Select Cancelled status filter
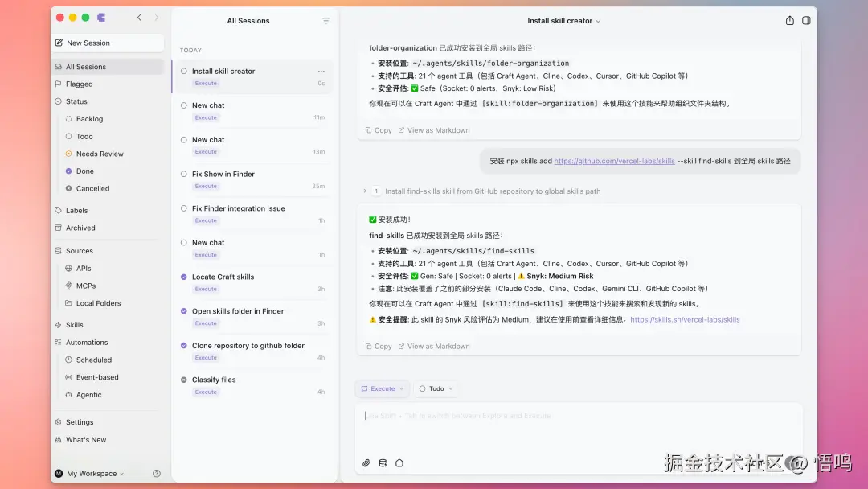Screen dimensions: 868x489 click(x=92, y=189)
